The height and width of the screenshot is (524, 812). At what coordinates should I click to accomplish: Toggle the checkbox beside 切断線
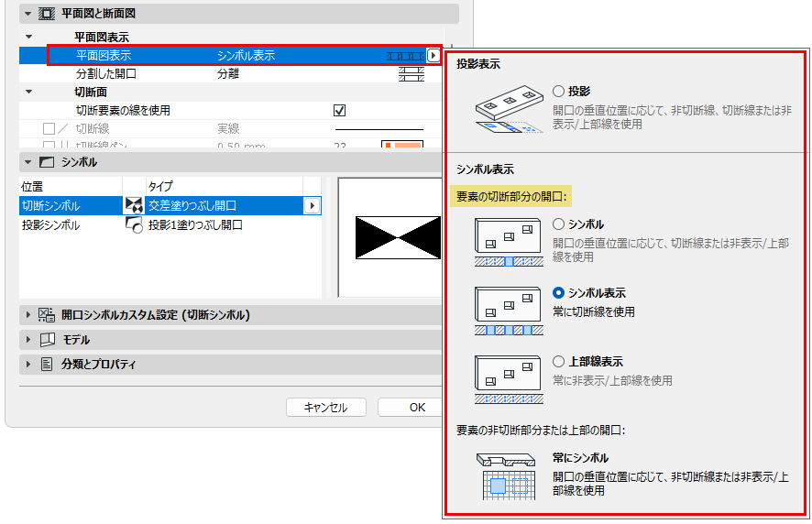click(49, 128)
